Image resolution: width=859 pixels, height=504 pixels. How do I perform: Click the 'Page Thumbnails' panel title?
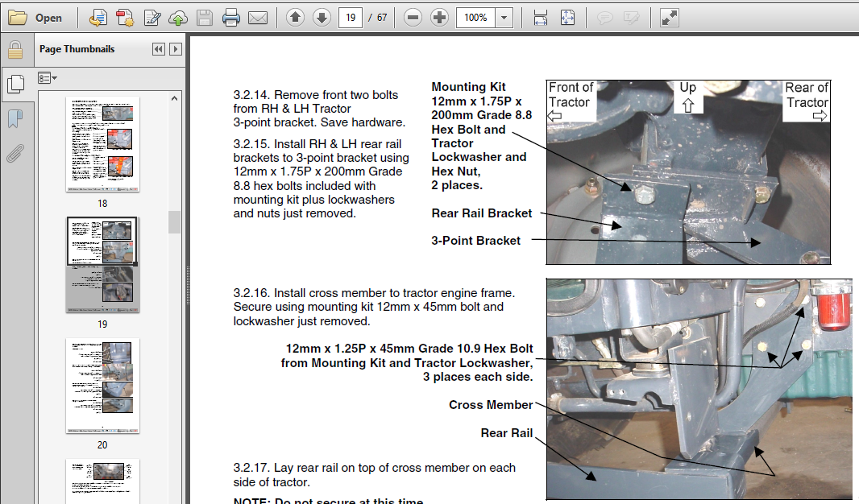coord(77,49)
